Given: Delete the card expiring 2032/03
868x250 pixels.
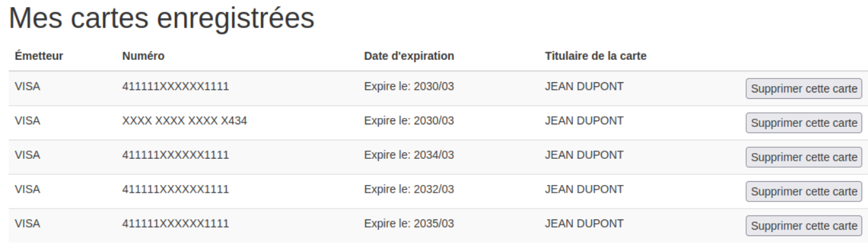Looking at the screenshot, I should point(804,191).
